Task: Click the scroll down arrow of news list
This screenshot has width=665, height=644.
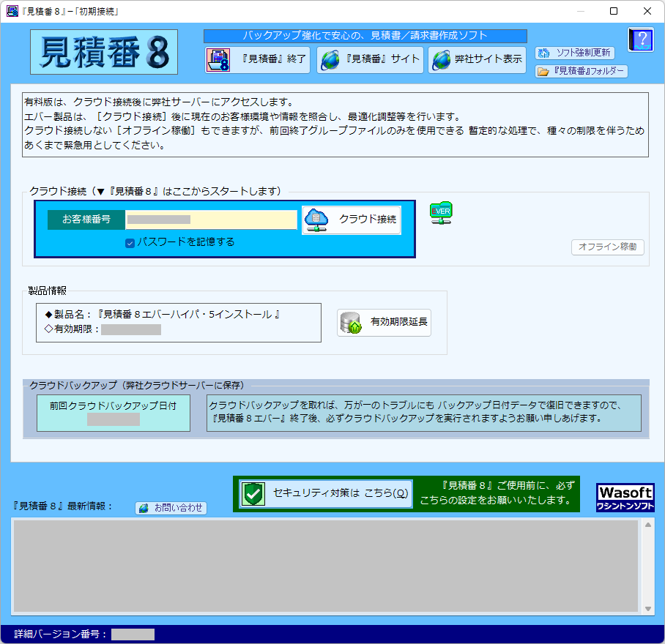Action: coord(648,609)
